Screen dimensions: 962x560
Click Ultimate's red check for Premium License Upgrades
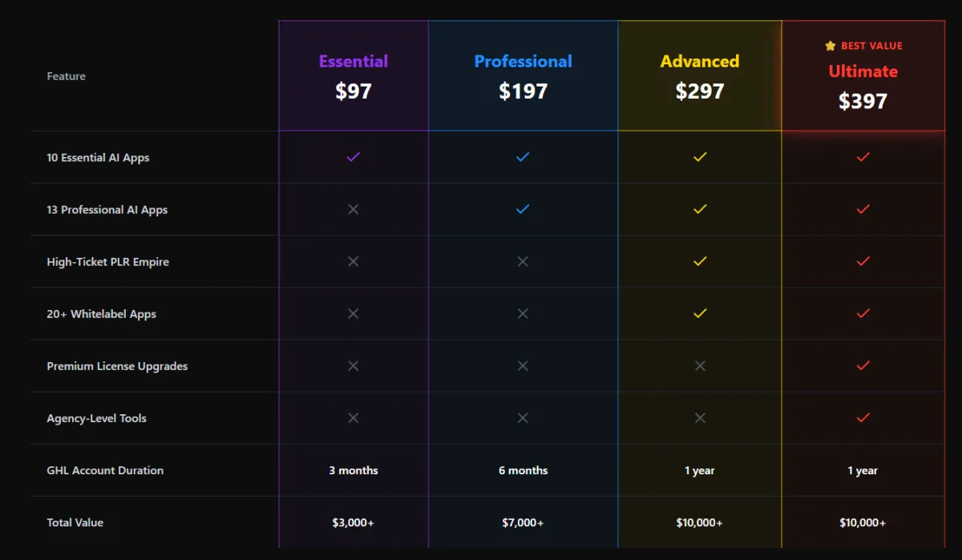coord(863,365)
